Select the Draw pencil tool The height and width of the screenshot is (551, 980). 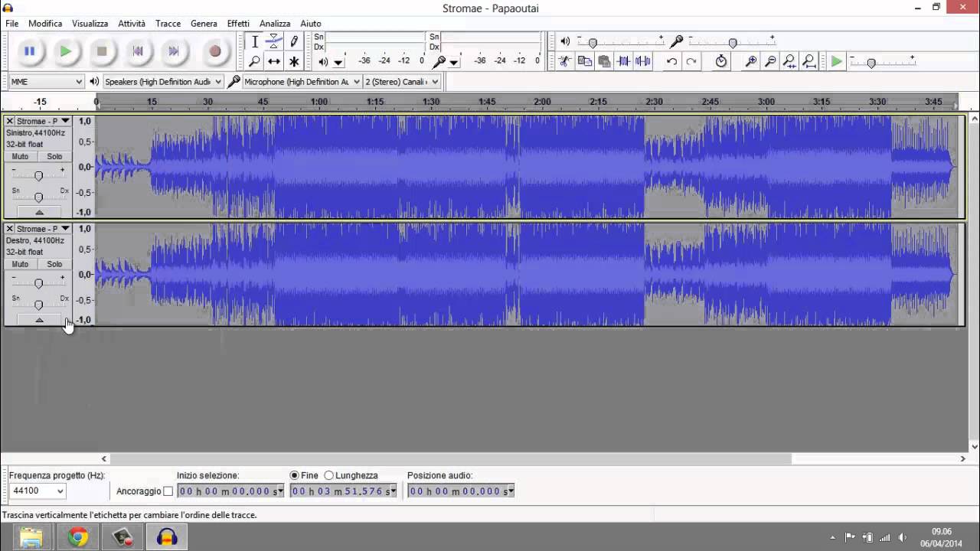[294, 41]
